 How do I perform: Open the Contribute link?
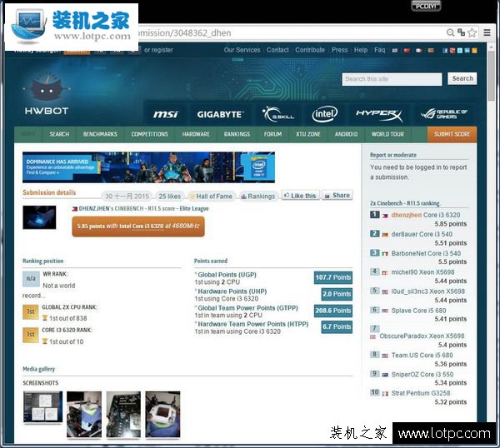[x=310, y=50]
